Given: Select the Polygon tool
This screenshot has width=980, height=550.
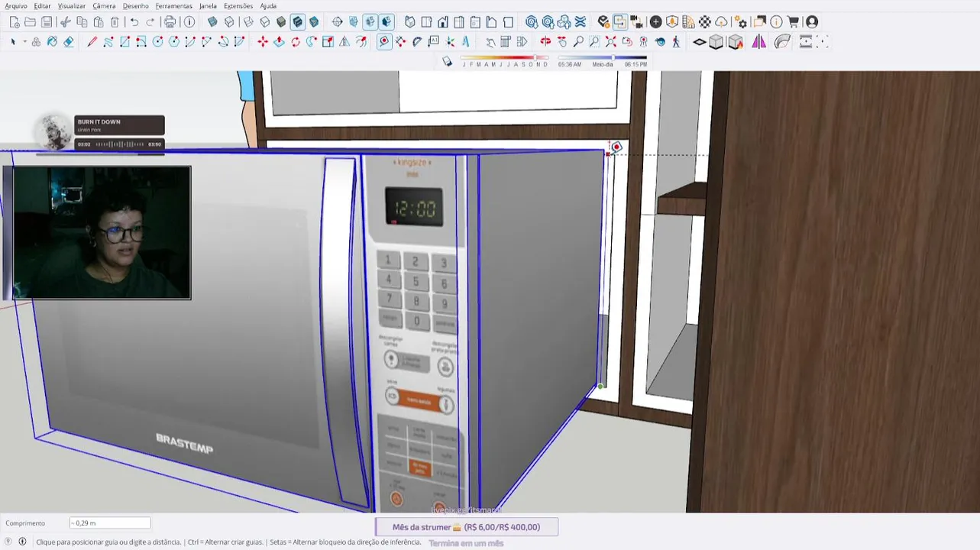Looking at the screenshot, I should click(x=174, y=42).
